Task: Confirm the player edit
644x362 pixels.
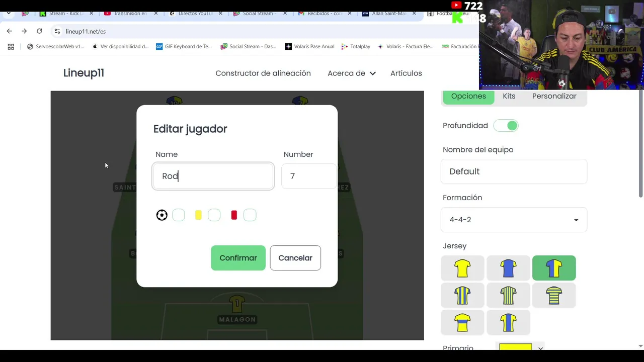Action: click(x=238, y=258)
